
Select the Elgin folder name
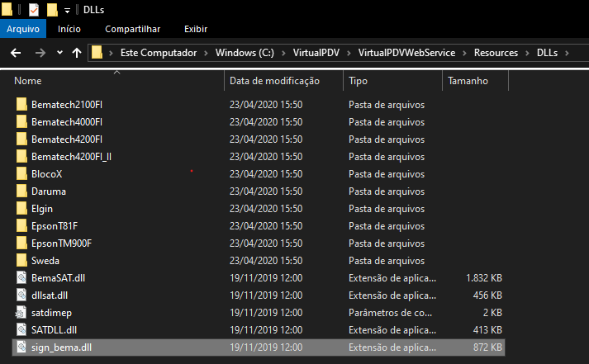pos(42,209)
